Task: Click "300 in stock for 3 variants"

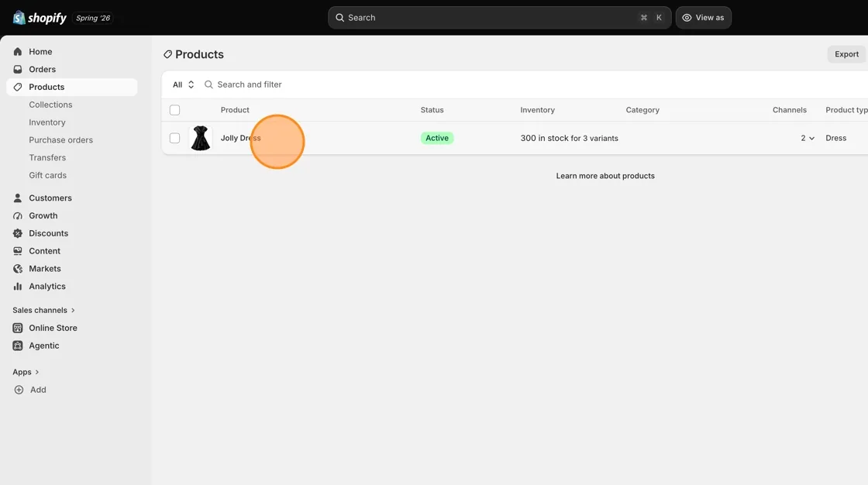Action: (569, 139)
